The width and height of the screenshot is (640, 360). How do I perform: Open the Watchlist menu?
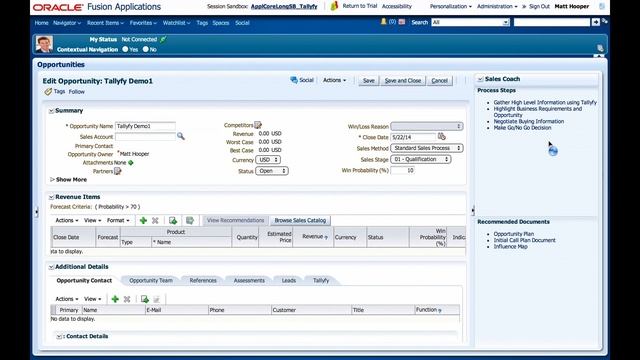(176, 23)
